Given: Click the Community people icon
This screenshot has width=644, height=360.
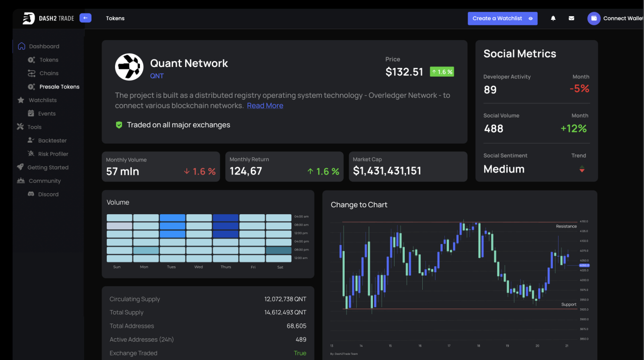Looking at the screenshot, I should pyautogui.click(x=21, y=180).
